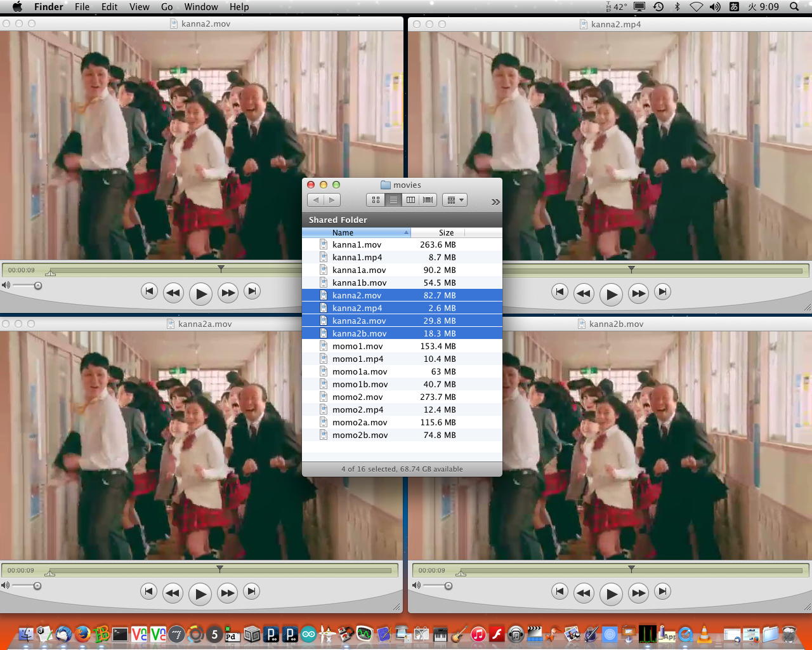Click the kanna2a.mov timeline playhead marker
812x650 pixels.
tap(219, 569)
